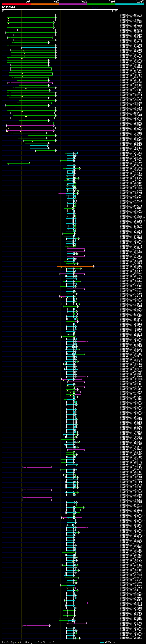146x644 pixels.
Task: Open hit UniRef100_B9DH70
Action: (131, 113)
